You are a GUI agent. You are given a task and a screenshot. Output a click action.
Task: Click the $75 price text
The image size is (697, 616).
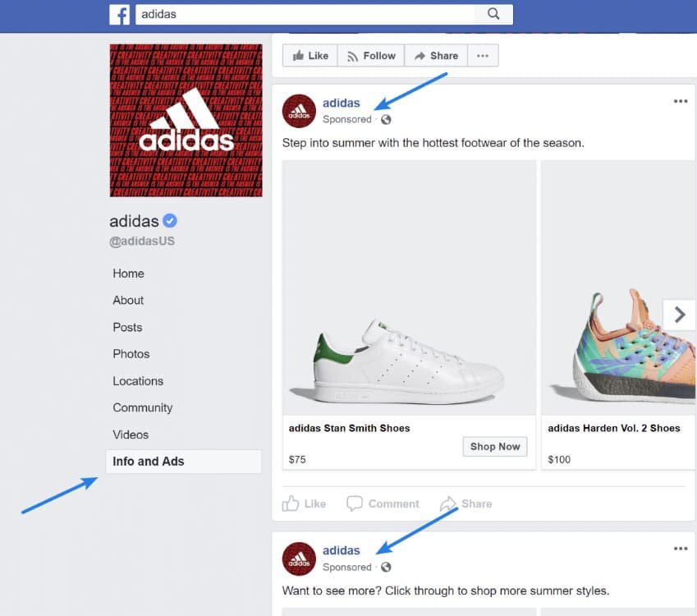pos(297,459)
